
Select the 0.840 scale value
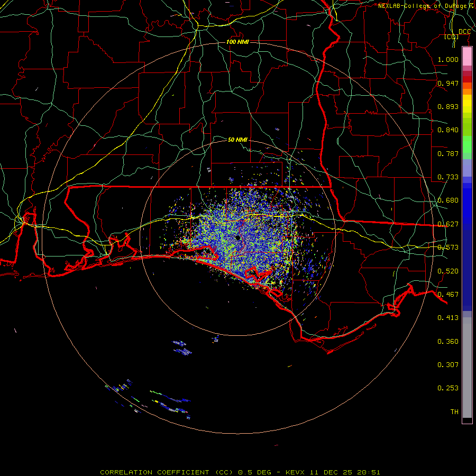[x=448, y=130]
